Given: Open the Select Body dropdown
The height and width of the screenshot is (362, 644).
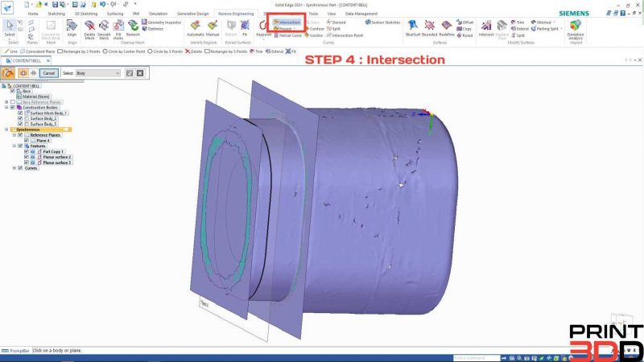Looking at the screenshot, I should (x=97, y=73).
